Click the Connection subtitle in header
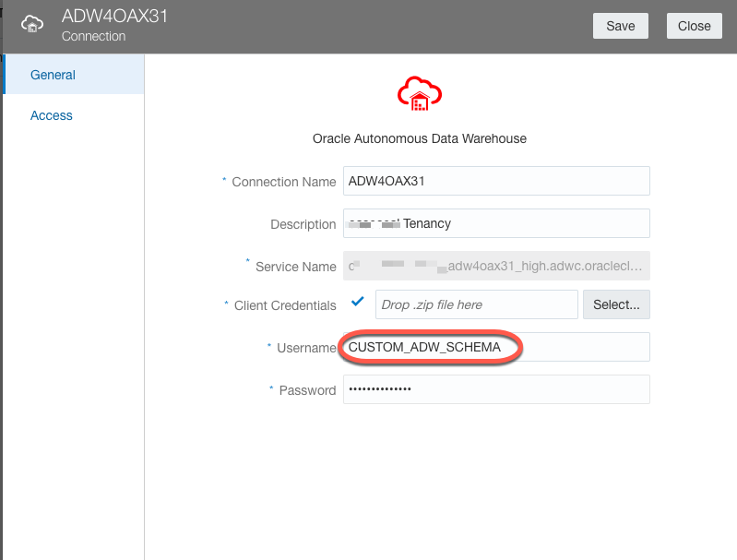Viewport: 737px width, 560px height. (93, 36)
